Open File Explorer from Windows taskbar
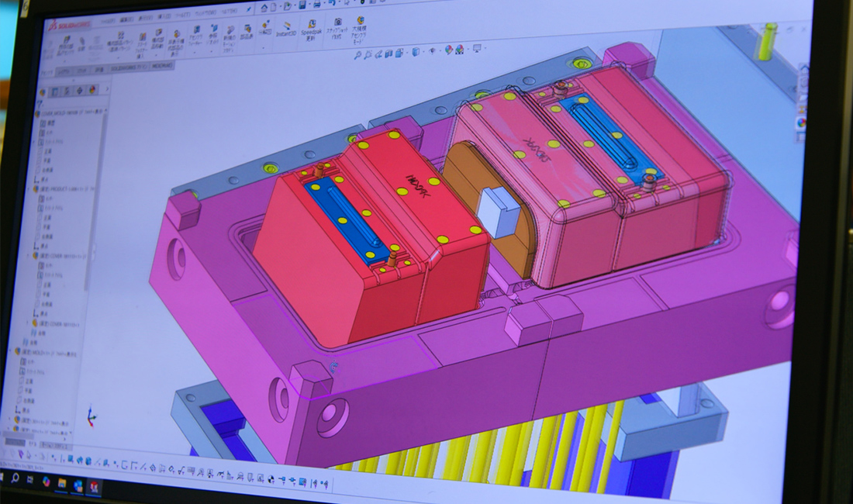 [x=60, y=482]
